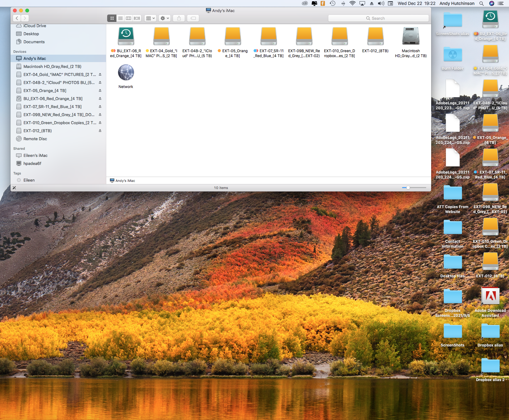Image resolution: width=509 pixels, height=420 pixels.
Task: Open Creative Cloud menu bar icon
Action: [305, 3]
